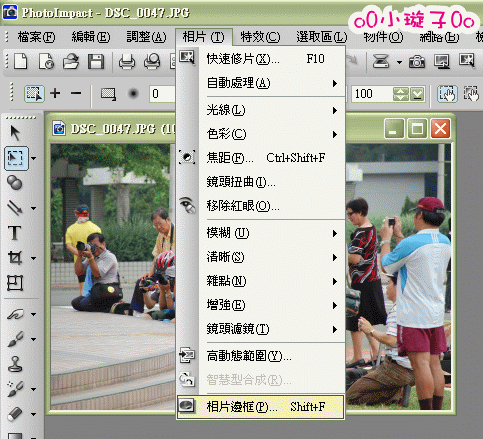This screenshot has height=439, width=483.
Task: Click the Camera import icon
Action: point(417,62)
